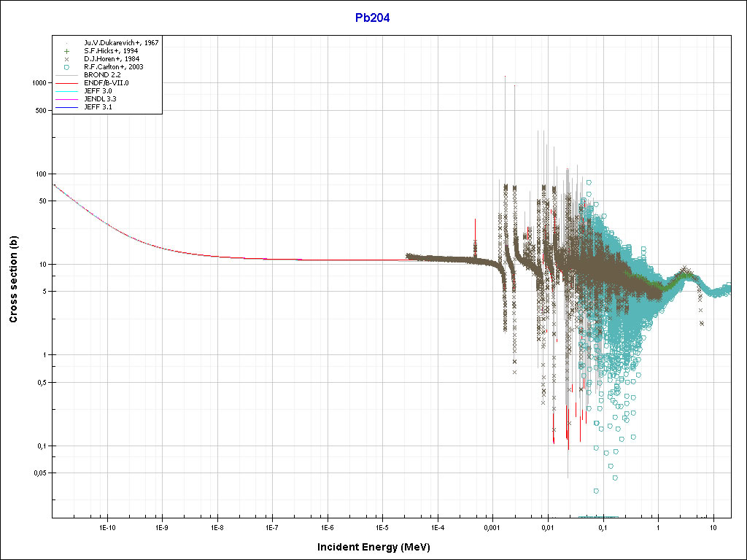The image size is (747, 560).
Task: Click the Pb204 chart title
Action: (372, 19)
